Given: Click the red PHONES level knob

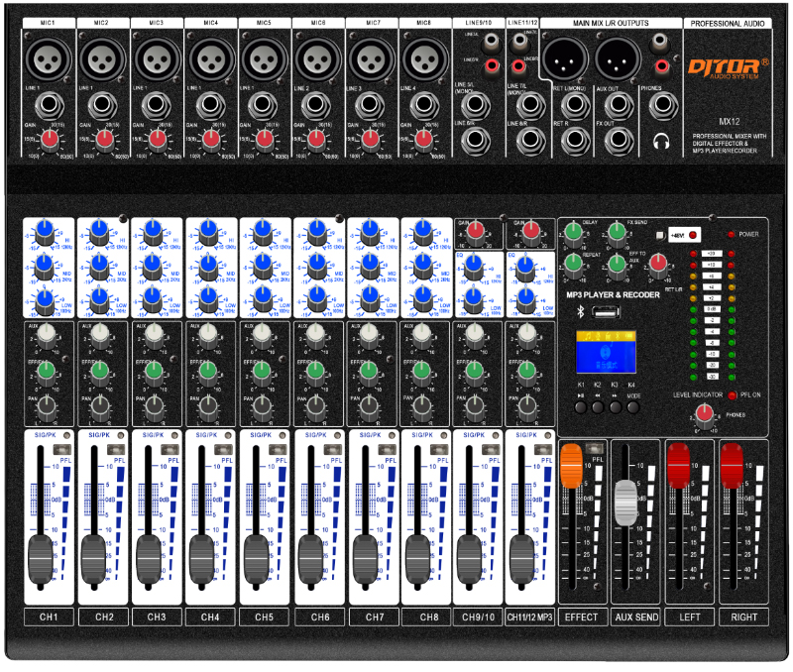Looking at the screenshot, I should (705, 417).
